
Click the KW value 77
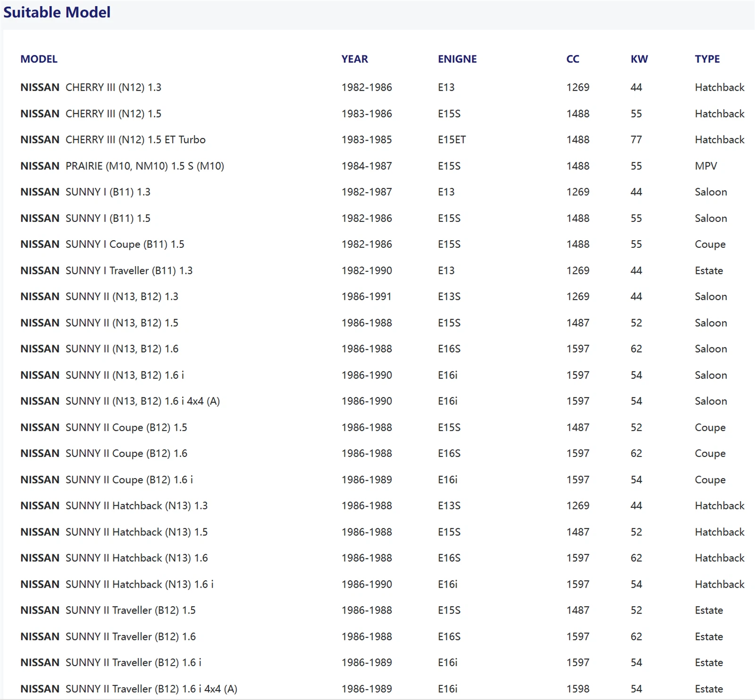point(636,140)
